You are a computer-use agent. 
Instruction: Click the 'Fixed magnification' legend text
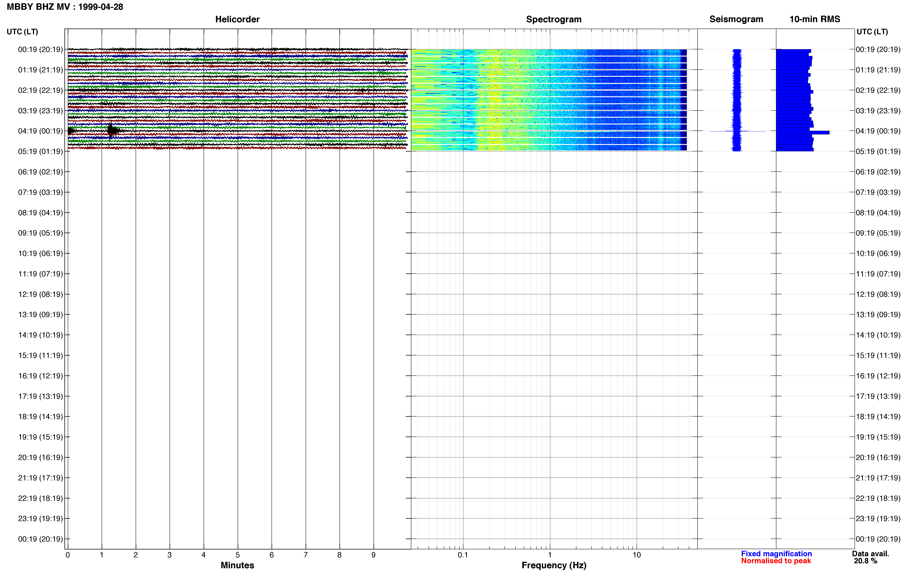pos(776,554)
